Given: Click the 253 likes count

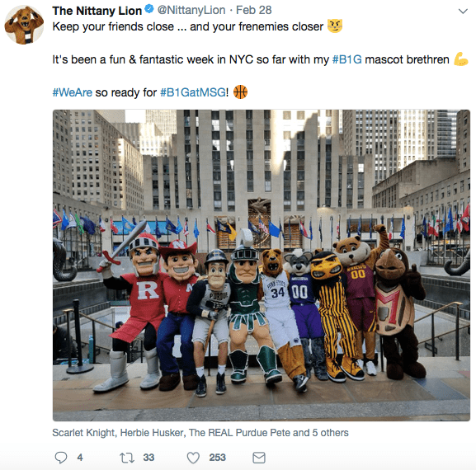Looking at the screenshot, I should click(217, 458).
